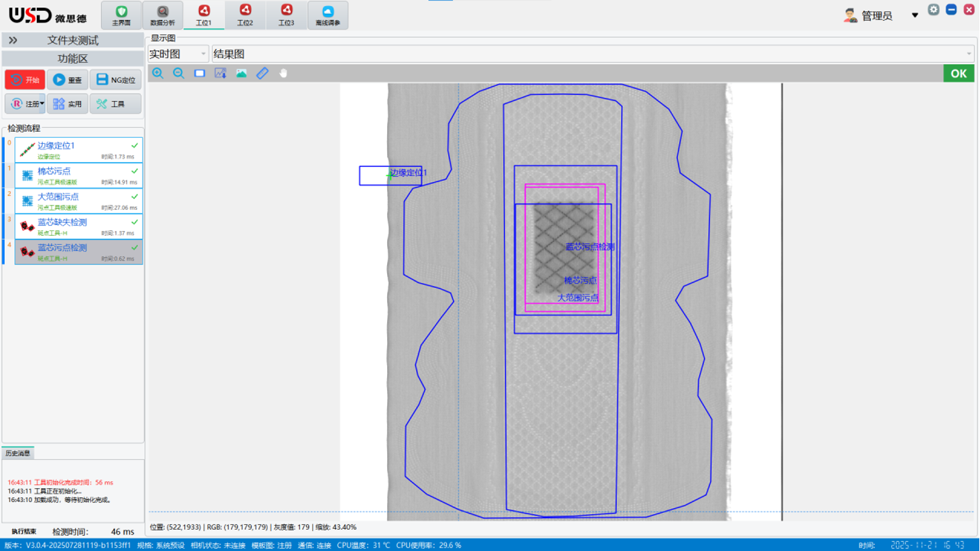Screen dimensions: 980x551
Task: Click the 文件夹测试 header
Action: pyautogui.click(x=72, y=40)
